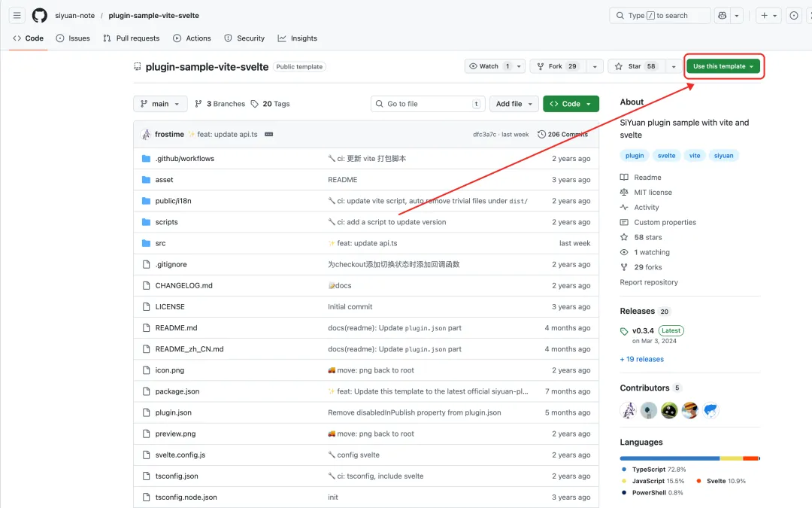
Task: Click the Type / to search box
Action: coord(660,16)
